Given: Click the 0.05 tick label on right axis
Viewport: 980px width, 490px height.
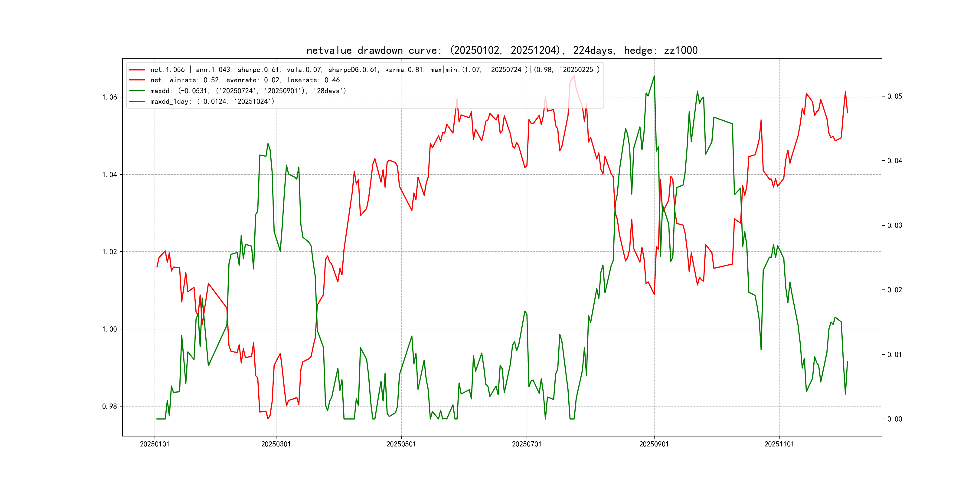Looking at the screenshot, I should coord(894,96).
